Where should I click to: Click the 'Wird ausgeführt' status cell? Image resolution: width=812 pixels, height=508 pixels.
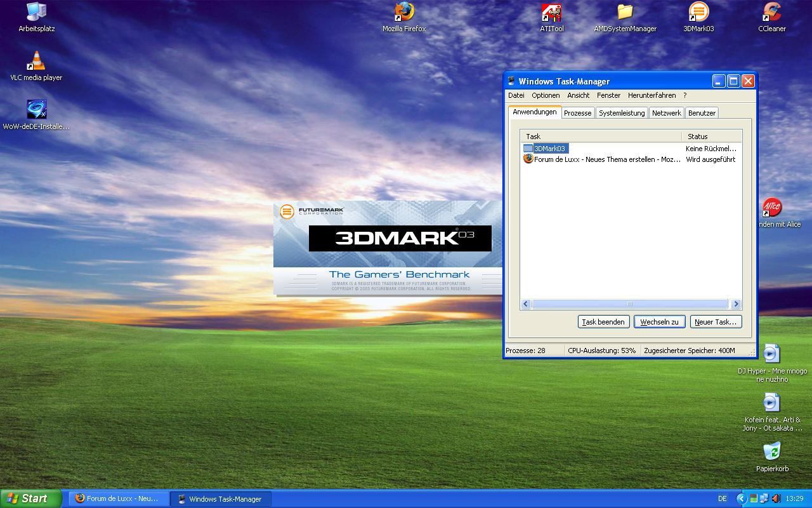pos(710,159)
